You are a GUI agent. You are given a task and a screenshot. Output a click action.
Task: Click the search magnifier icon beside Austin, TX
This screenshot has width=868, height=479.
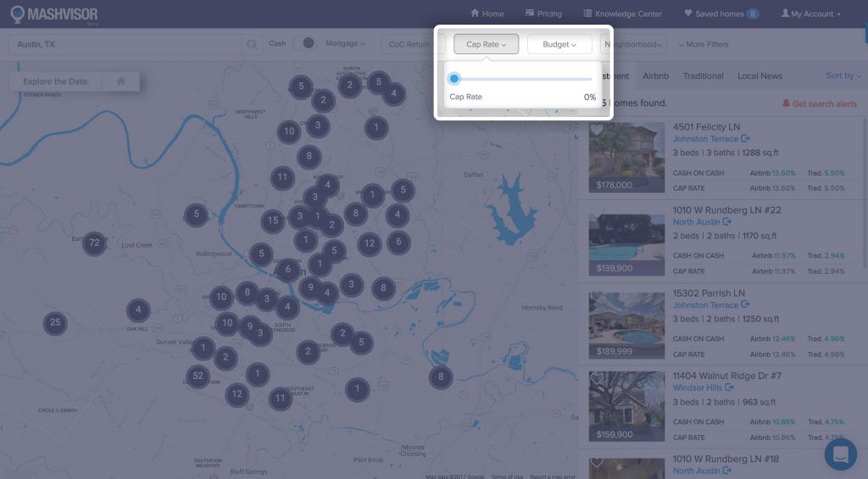click(x=252, y=44)
